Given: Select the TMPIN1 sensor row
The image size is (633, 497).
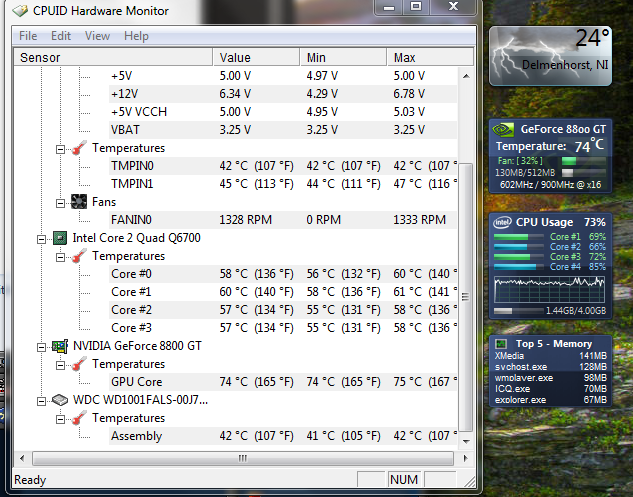Looking at the screenshot, I should [283, 184].
